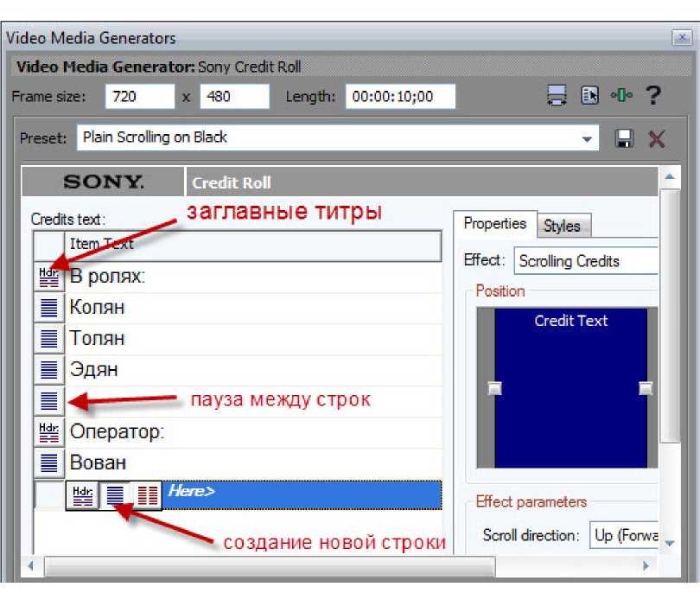Click line style icon beside 'Толян'
This screenshot has width=700, height=606.
[49, 339]
